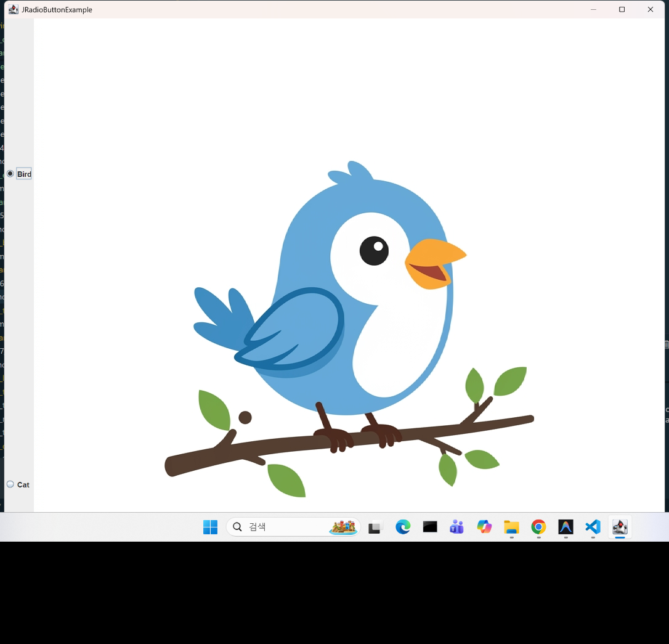This screenshot has height=644, width=669.
Task: Launch Microsoft Edge from the taskbar
Action: click(403, 527)
